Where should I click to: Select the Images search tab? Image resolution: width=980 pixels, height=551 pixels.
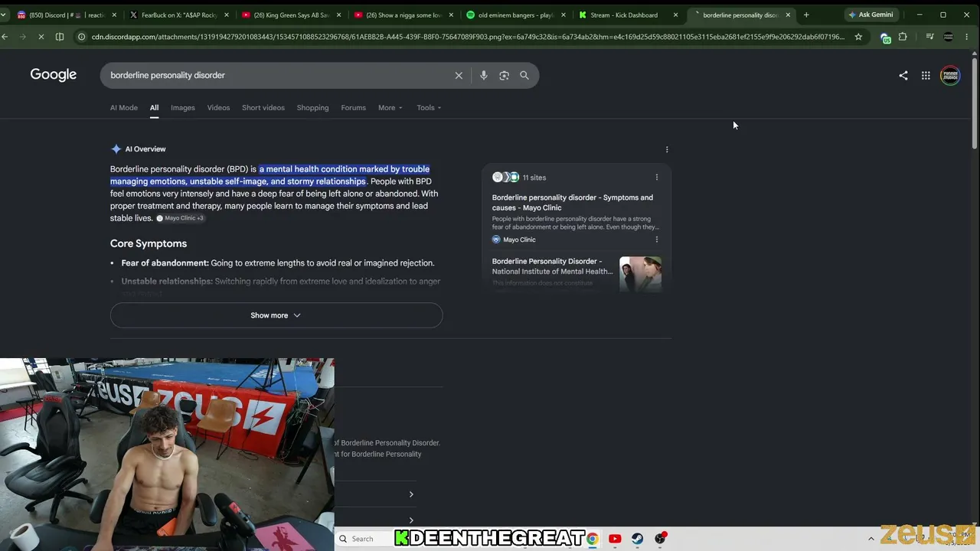coord(183,108)
